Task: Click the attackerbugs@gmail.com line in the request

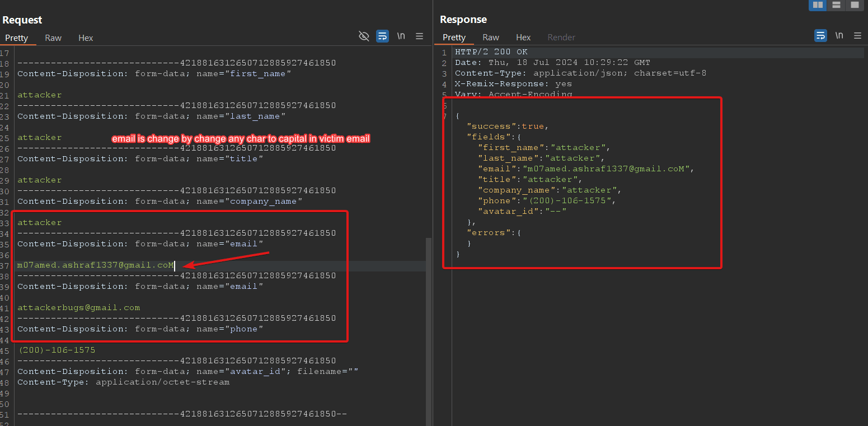Action: click(79, 308)
